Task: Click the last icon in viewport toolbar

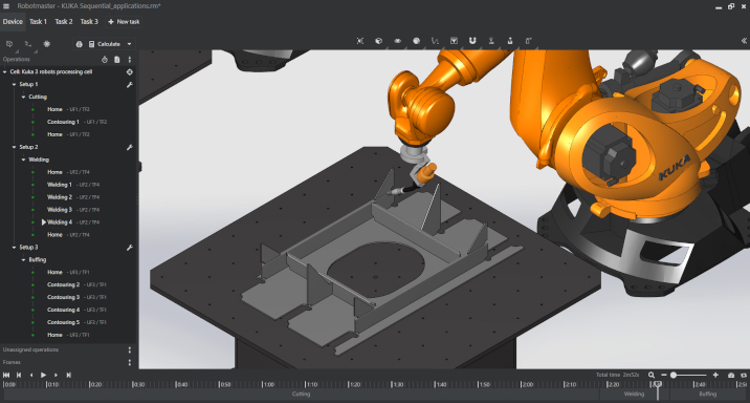Action: [529, 41]
